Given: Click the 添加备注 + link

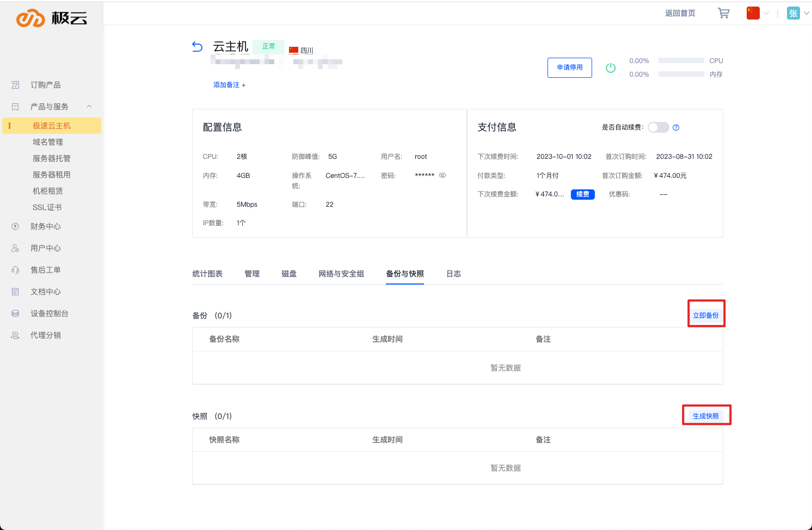Looking at the screenshot, I should (229, 85).
